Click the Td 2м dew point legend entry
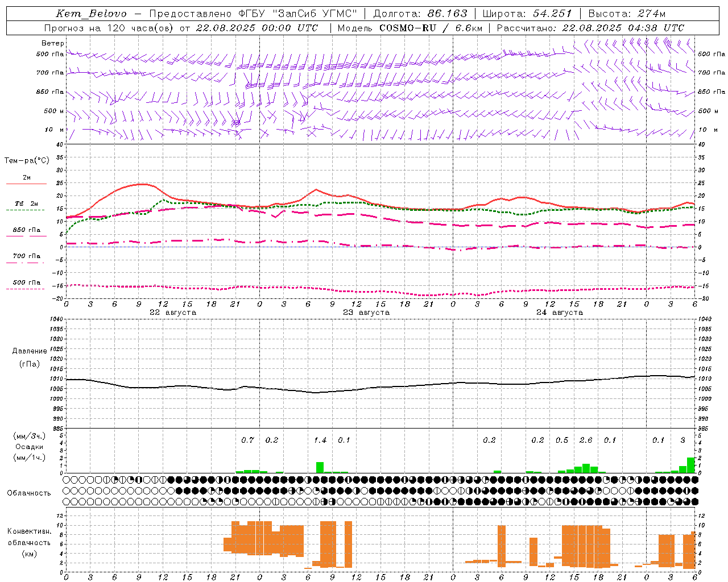Viewport: 728px width, 582px height. click(26, 205)
